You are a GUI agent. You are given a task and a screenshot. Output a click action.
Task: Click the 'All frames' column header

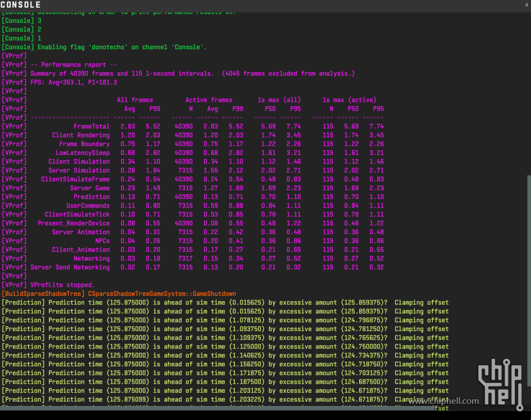pos(135,100)
